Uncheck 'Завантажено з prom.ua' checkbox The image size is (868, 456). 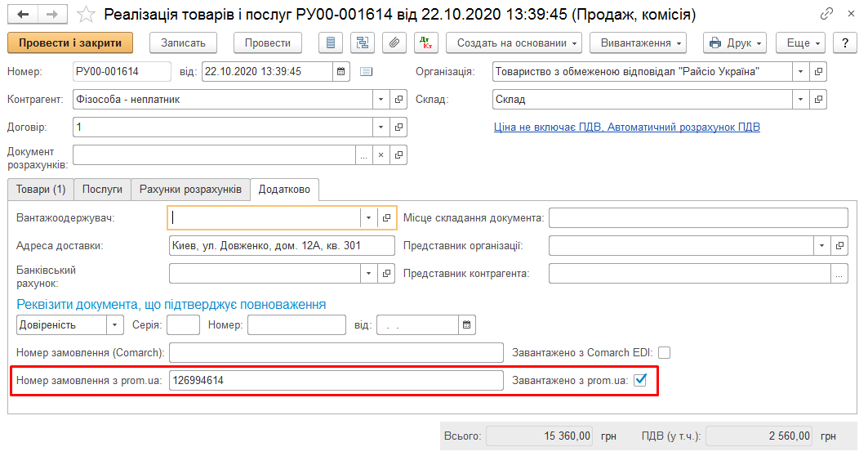641,380
